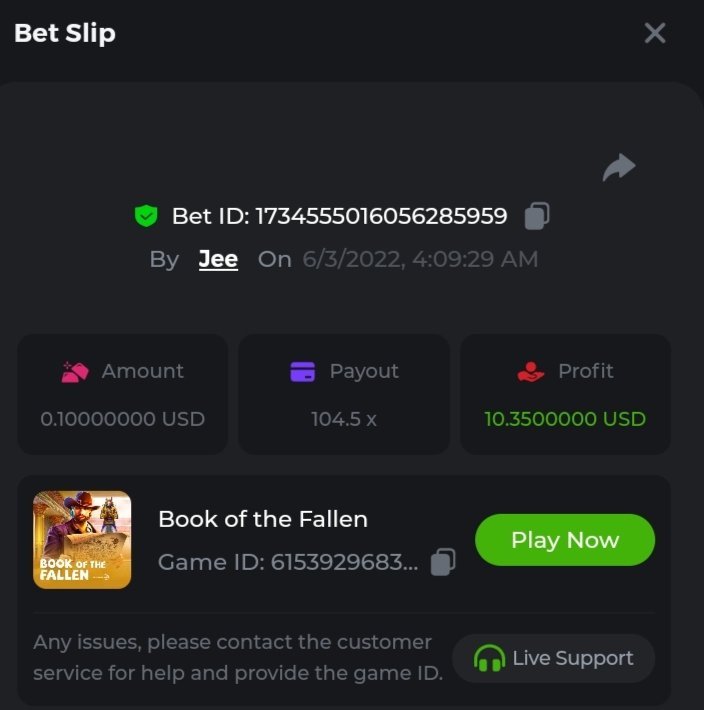Click the Bet ID number text
704x710 pixels.
click(381, 216)
